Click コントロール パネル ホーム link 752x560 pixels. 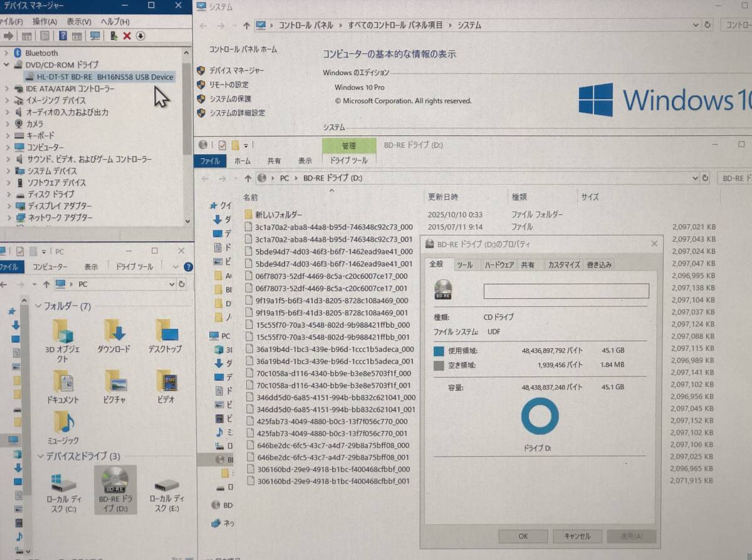[243, 49]
